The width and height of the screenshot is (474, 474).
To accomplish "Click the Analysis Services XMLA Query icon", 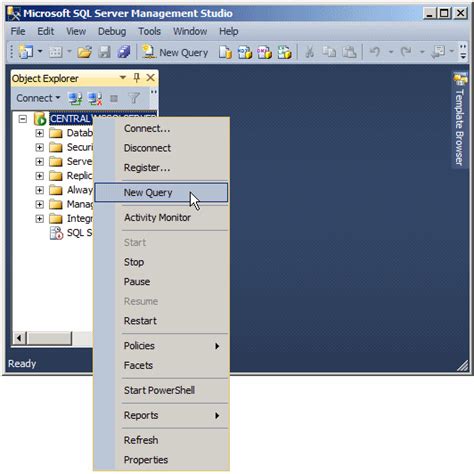I will click(284, 52).
